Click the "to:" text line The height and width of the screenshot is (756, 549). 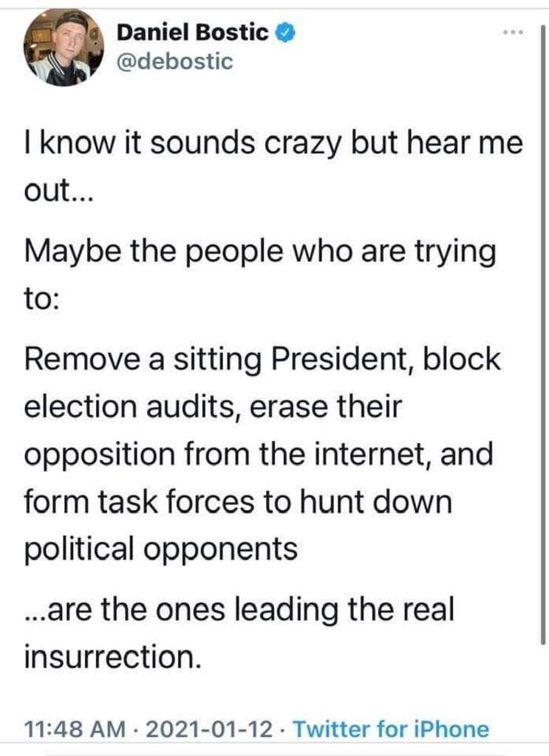point(41,300)
